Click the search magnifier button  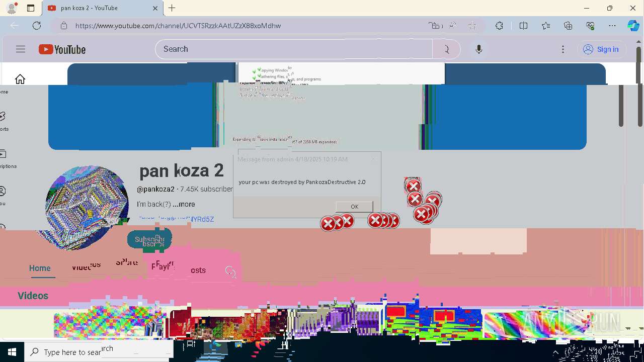(x=446, y=49)
